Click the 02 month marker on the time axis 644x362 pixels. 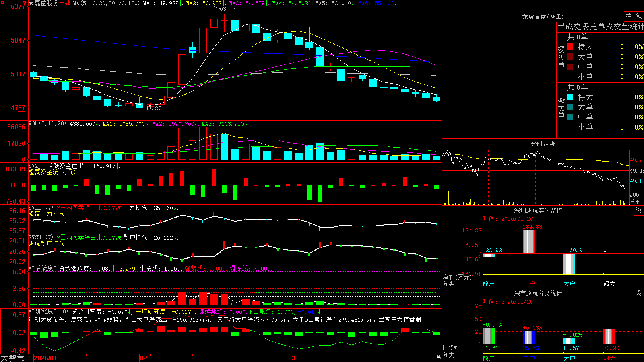(x=143, y=358)
